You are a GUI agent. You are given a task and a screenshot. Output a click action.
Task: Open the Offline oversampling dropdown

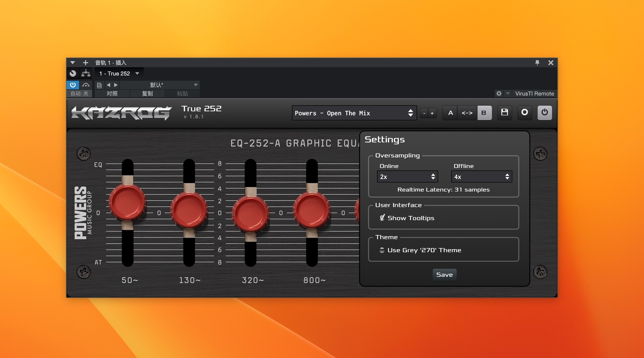(481, 177)
